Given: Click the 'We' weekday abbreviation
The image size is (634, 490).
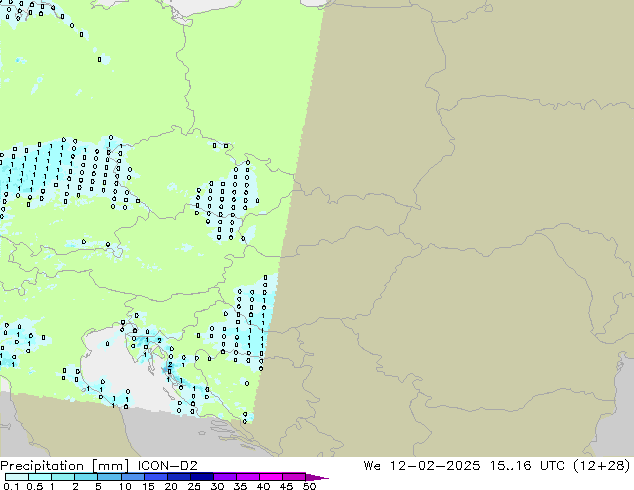Looking at the screenshot, I should (x=372, y=466).
